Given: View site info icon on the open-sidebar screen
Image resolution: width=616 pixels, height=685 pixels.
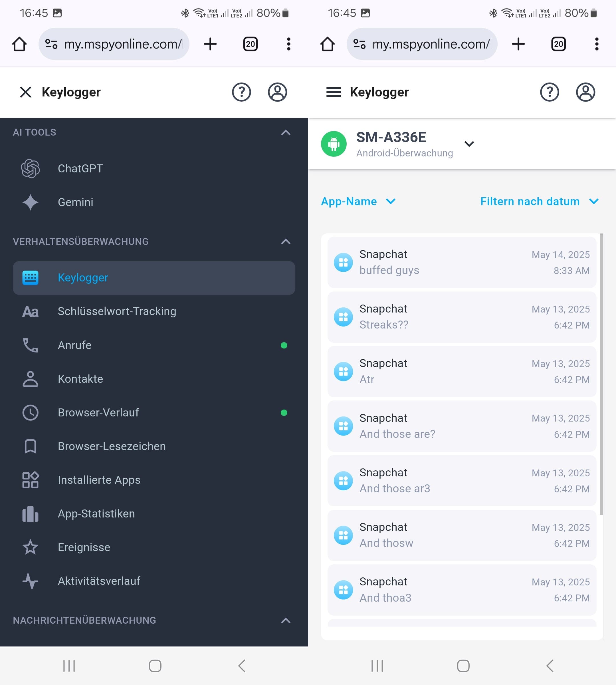Looking at the screenshot, I should point(51,44).
